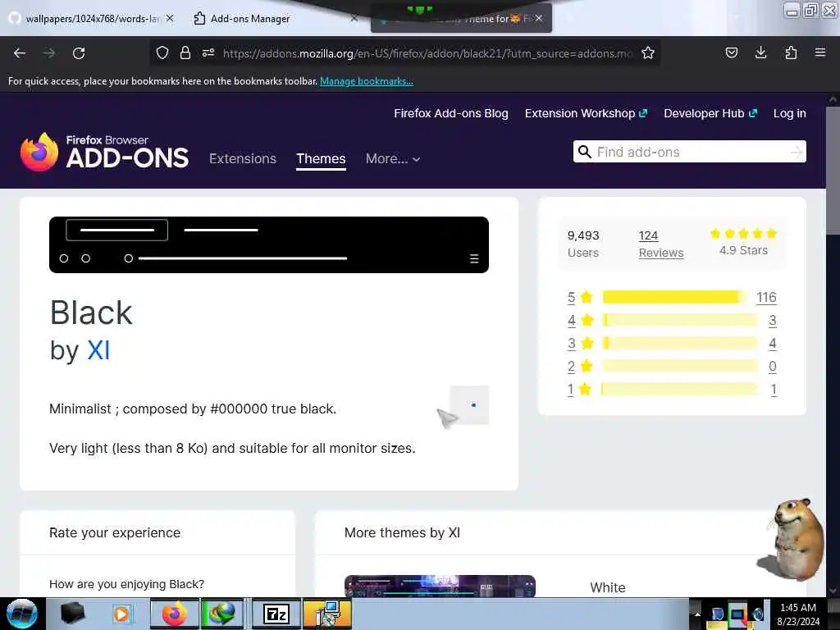The height and width of the screenshot is (630, 840).
Task: Open author XI's profile
Action: pos(98,351)
